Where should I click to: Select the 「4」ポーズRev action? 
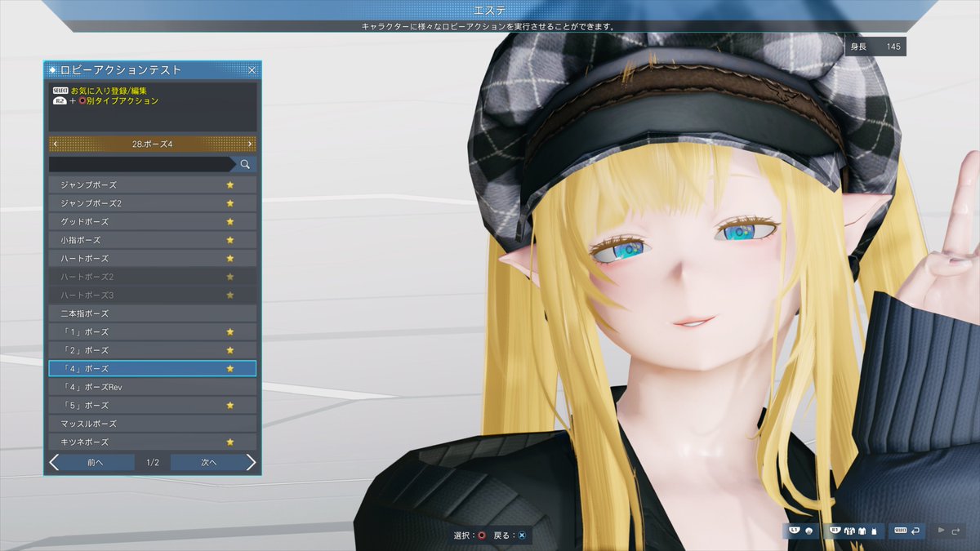click(153, 387)
